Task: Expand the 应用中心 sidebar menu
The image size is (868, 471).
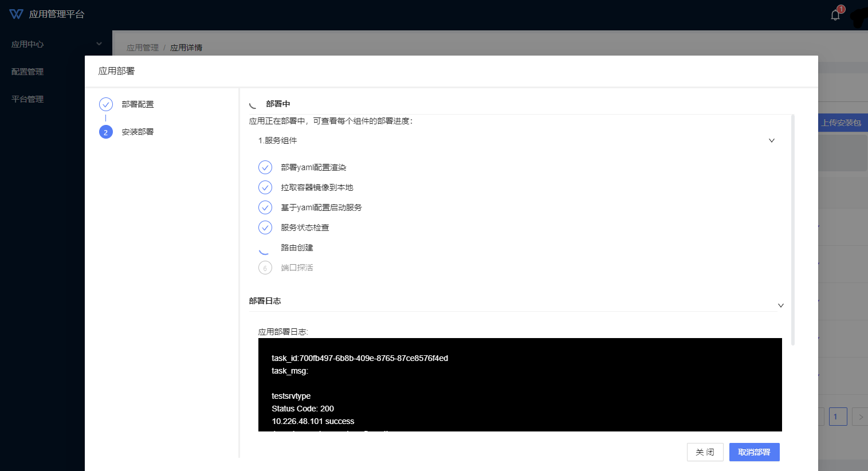Action: (x=56, y=44)
